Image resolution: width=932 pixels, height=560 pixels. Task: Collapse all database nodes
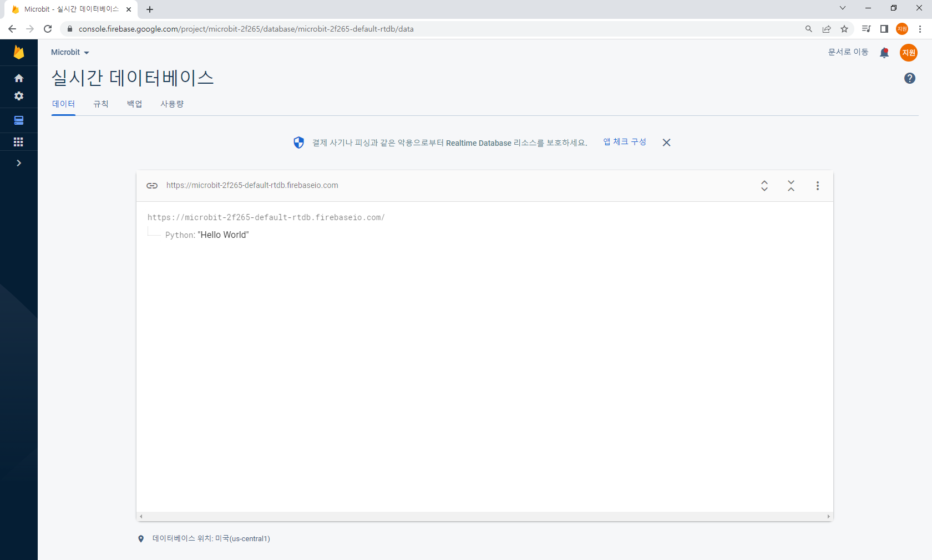[x=791, y=186]
